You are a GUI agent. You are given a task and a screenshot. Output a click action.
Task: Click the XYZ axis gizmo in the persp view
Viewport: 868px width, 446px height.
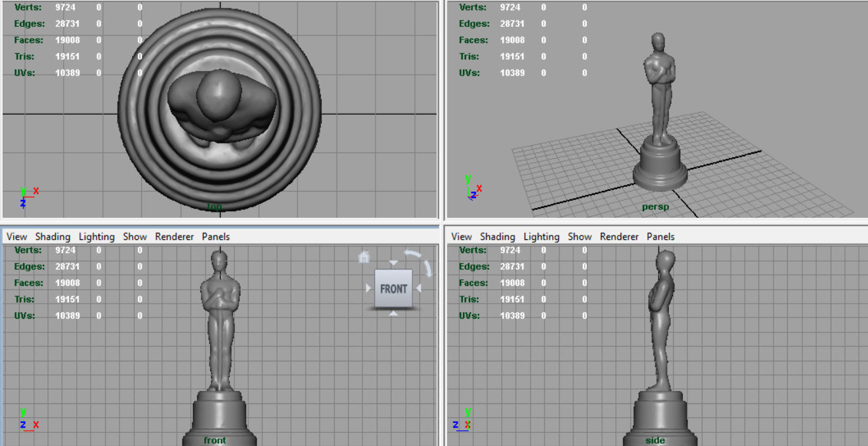click(x=473, y=188)
